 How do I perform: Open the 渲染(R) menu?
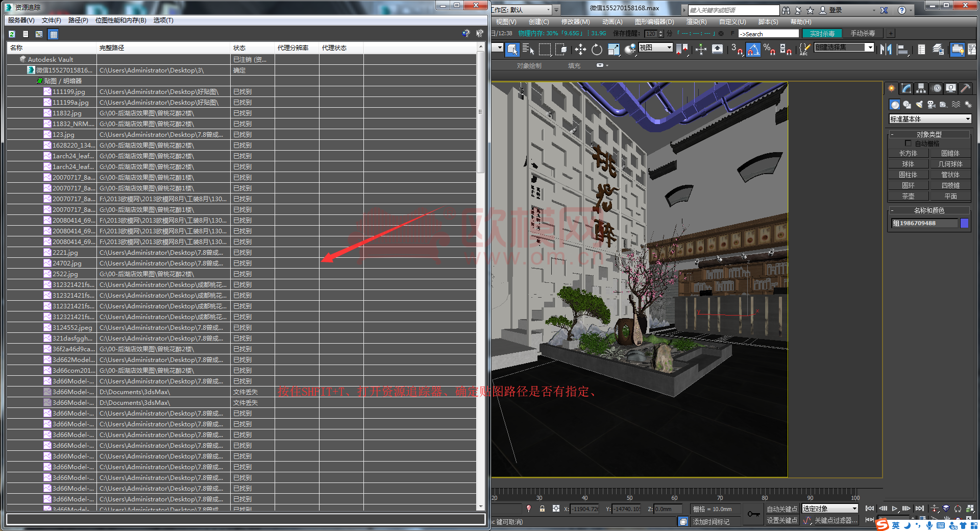tap(696, 22)
